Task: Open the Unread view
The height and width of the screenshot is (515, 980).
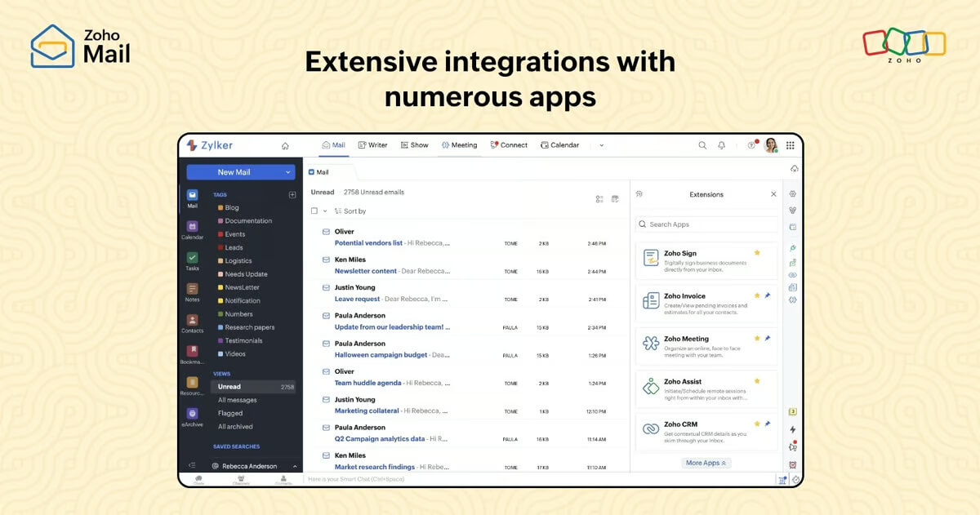Action: coord(253,387)
